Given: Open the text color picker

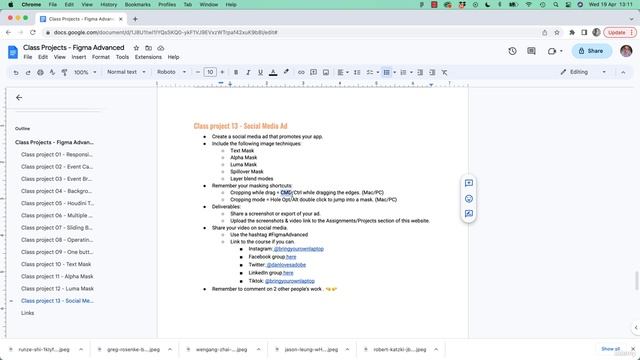Looking at the screenshot, I should pyautogui.click(x=273, y=72).
